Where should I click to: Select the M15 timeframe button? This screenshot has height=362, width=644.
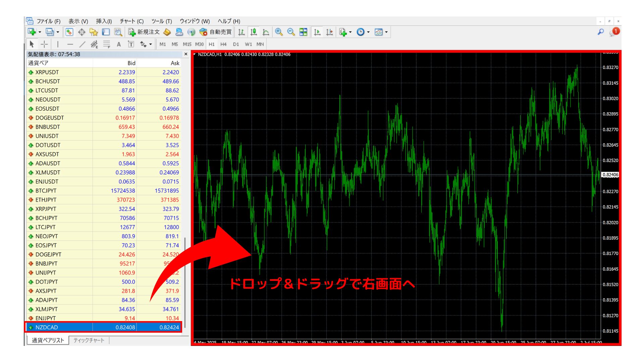pyautogui.click(x=187, y=44)
